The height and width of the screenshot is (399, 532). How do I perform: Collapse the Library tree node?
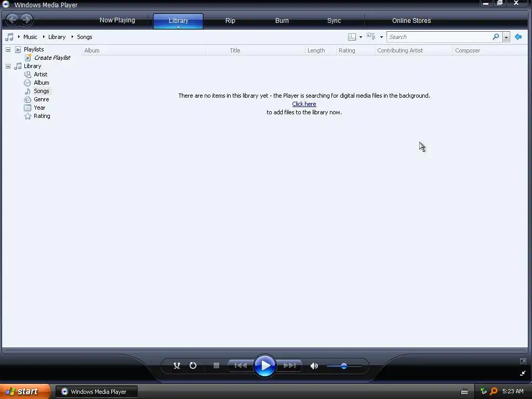[x=8, y=66]
